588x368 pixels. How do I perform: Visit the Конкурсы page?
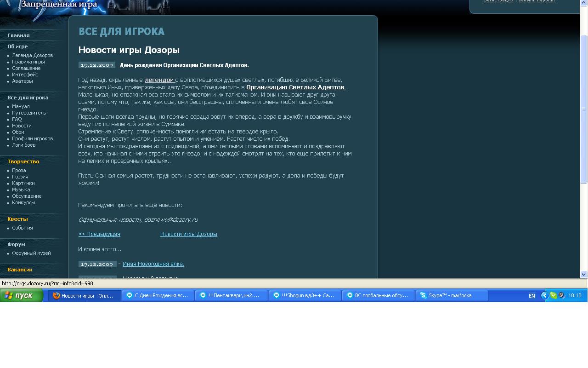click(23, 202)
